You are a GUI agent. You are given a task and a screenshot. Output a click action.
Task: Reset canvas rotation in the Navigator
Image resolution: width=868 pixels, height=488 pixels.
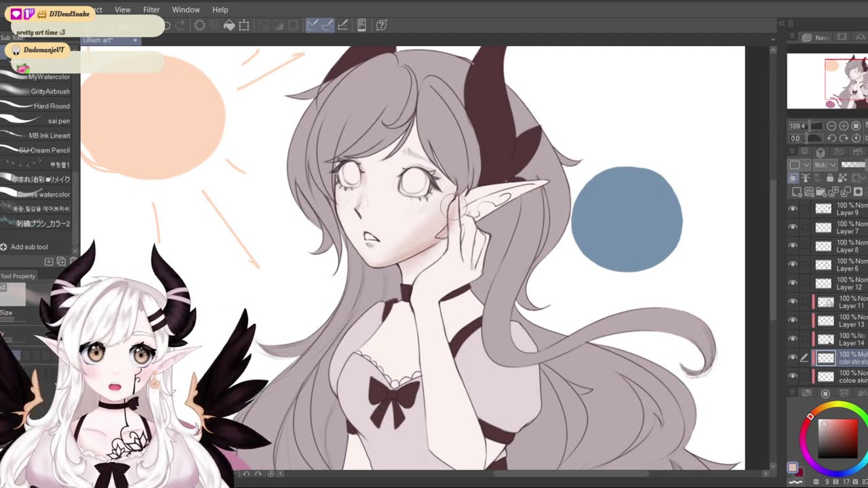coord(856,138)
